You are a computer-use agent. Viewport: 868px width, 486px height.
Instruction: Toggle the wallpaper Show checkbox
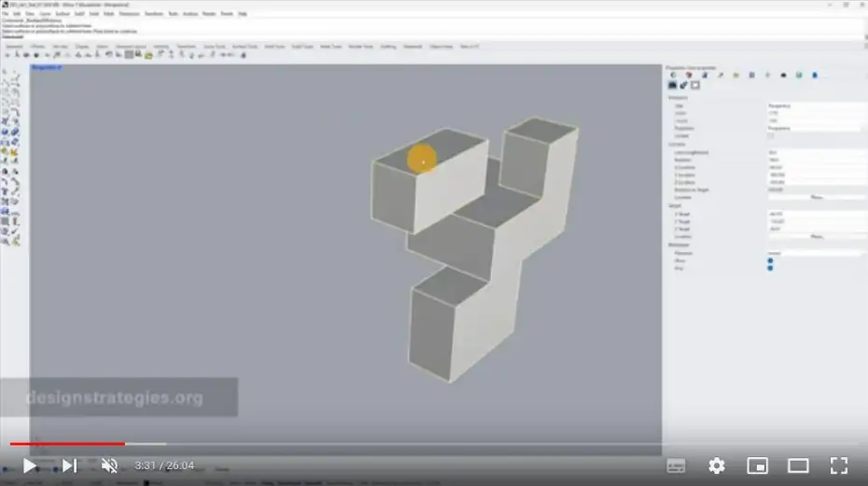point(770,260)
